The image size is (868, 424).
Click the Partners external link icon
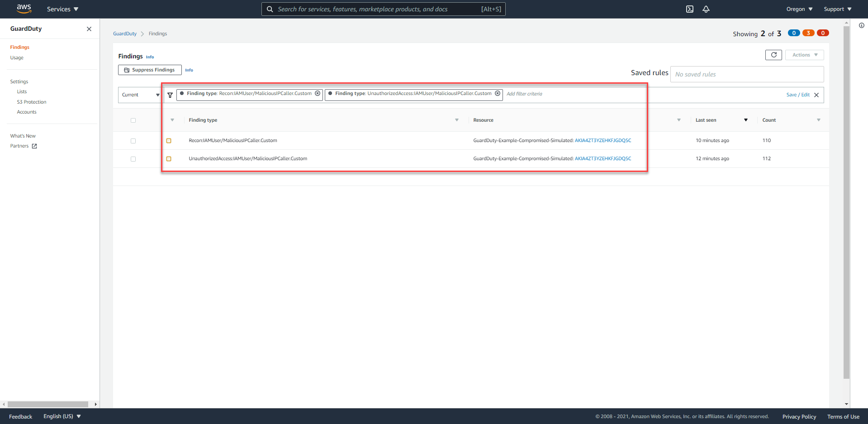pyautogui.click(x=34, y=146)
